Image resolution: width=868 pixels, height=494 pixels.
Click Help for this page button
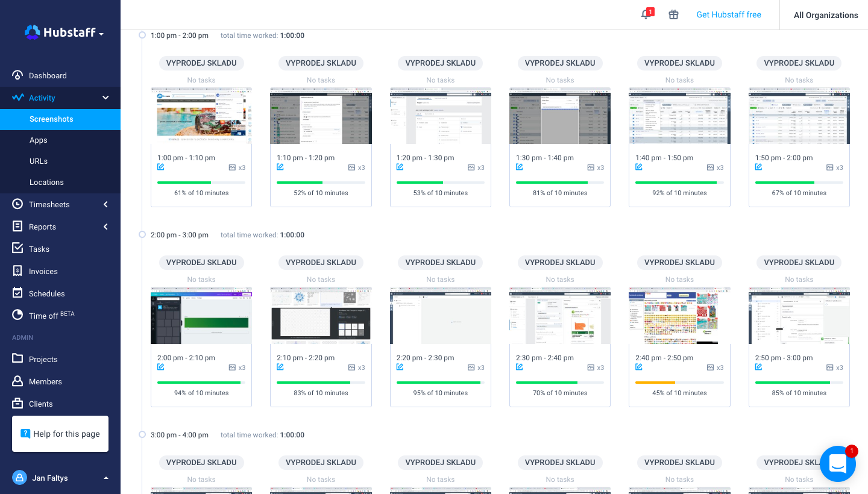(x=60, y=434)
